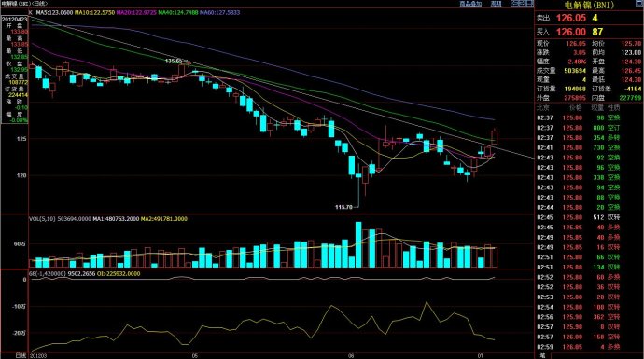The height and width of the screenshot is (359, 644).
Task: Click the 前均 123.00 value
Action: point(631,52)
